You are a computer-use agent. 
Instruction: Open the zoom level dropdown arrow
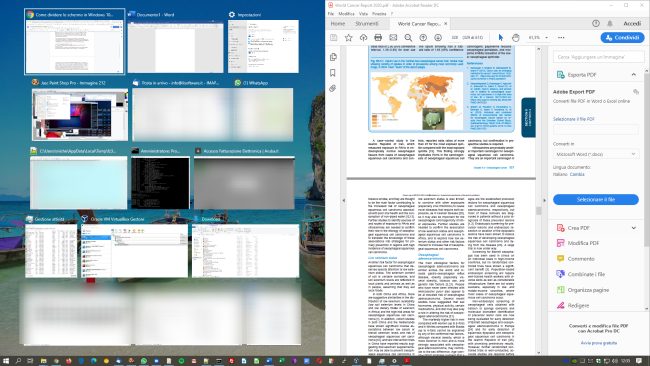[546, 38]
